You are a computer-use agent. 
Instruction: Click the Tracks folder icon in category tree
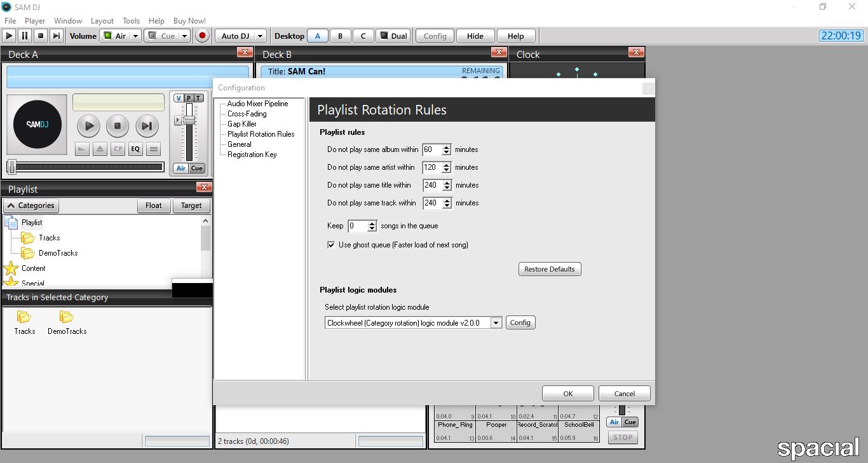pos(27,238)
